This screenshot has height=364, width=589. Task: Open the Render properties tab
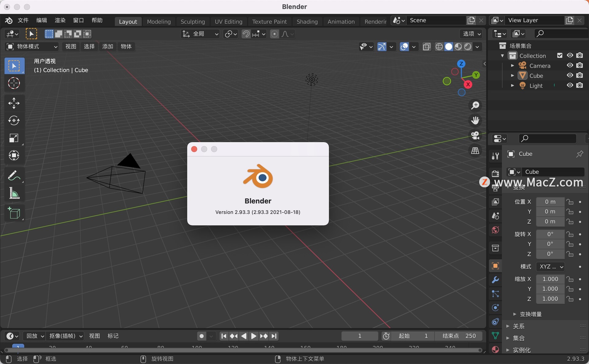pyautogui.click(x=495, y=173)
